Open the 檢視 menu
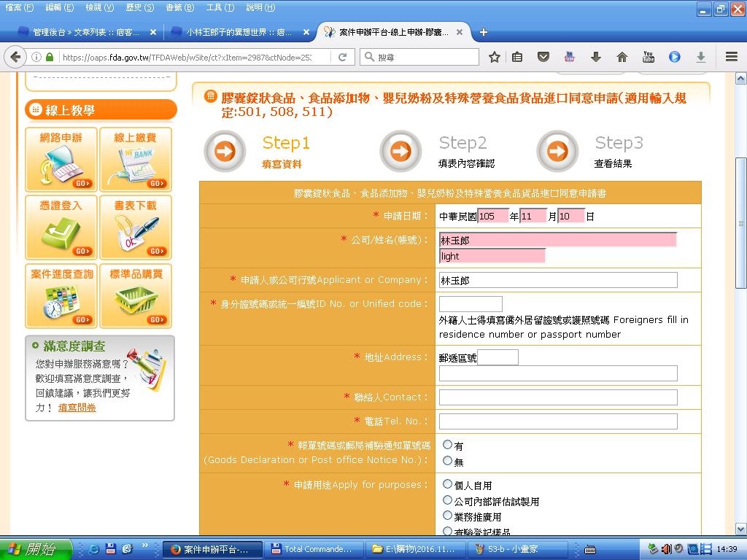The height and width of the screenshot is (560, 747). coord(99,7)
